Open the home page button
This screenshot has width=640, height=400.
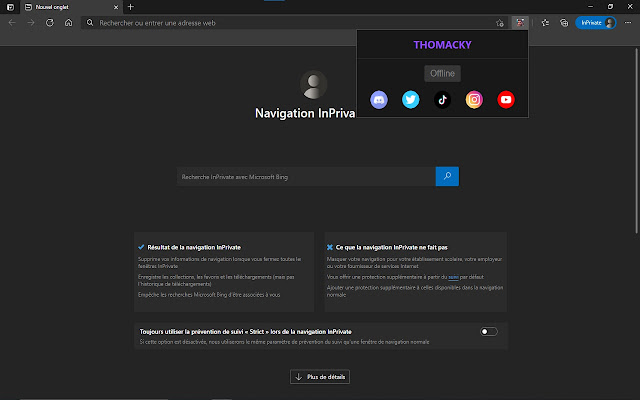click(69, 23)
